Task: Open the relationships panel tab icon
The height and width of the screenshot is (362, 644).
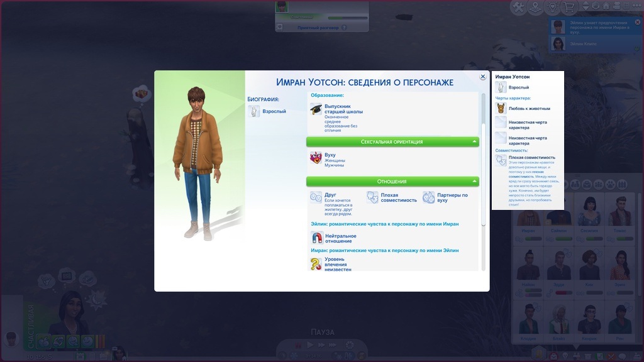Action: coord(577,356)
